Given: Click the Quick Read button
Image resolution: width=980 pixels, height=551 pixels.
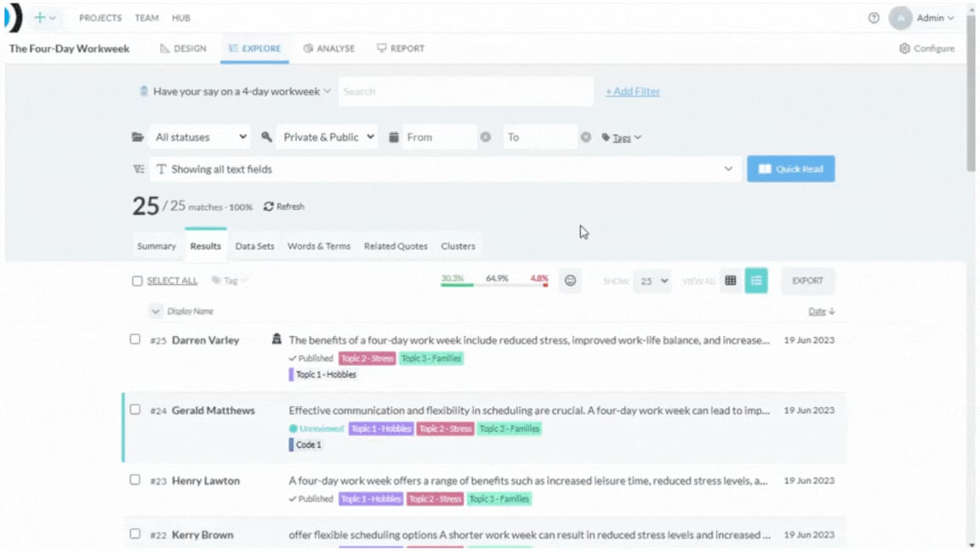Looking at the screenshot, I should tap(790, 169).
